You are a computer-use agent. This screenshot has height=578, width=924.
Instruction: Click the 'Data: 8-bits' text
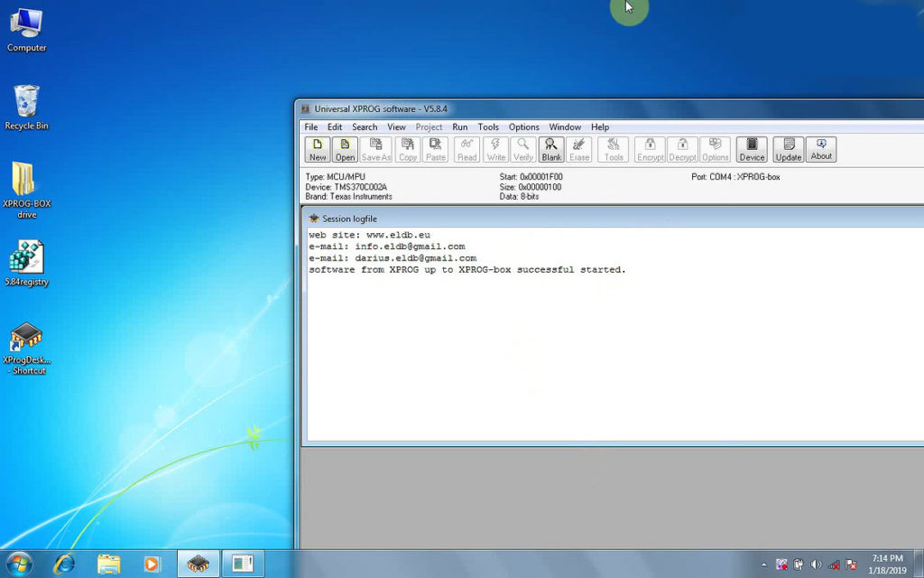click(x=519, y=196)
